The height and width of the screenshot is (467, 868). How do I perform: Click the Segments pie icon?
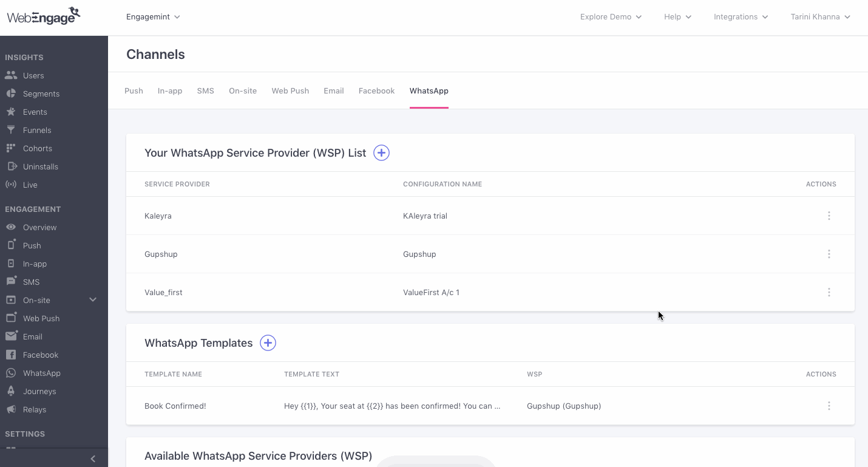pyautogui.click(x=11, y=94)
